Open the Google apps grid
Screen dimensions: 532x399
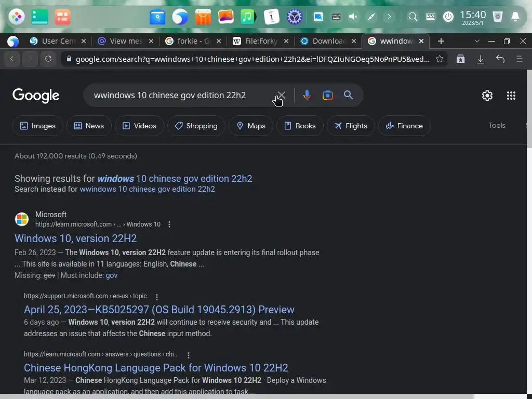[x=511, y=96]
